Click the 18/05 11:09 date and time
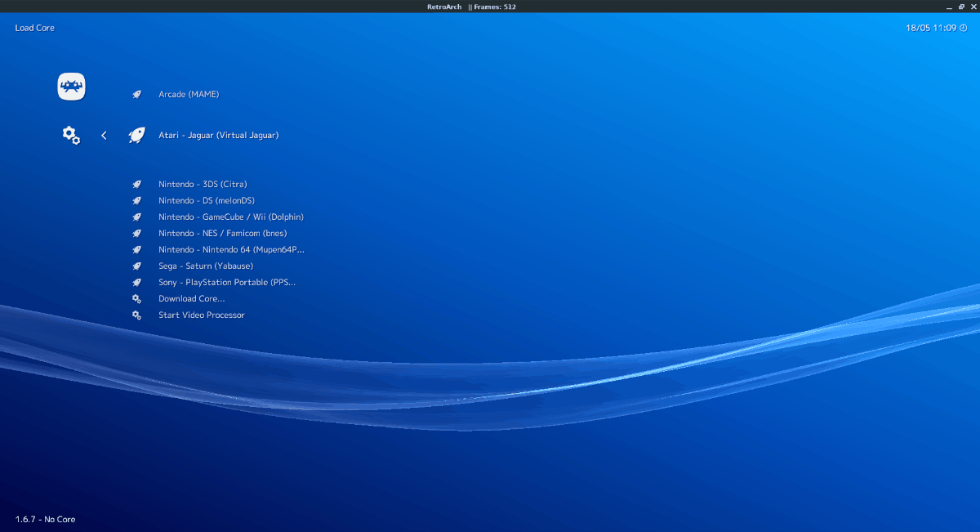980x532 pixels. [930, 28]
